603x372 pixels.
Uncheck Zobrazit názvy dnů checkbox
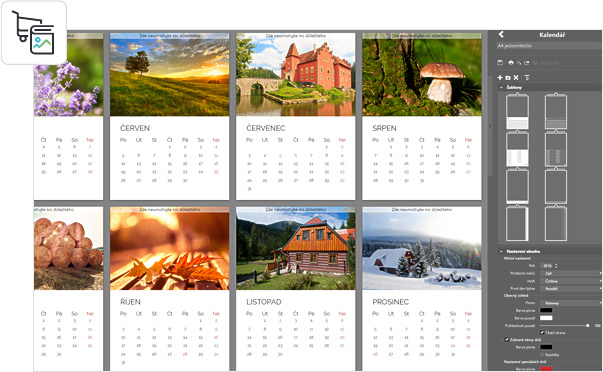coord(506,339)
